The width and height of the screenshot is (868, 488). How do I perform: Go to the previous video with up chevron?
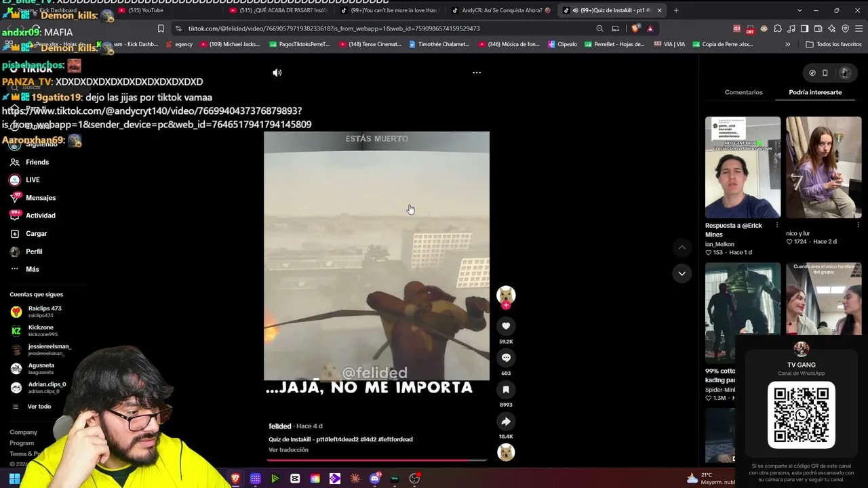coord(682,248)
